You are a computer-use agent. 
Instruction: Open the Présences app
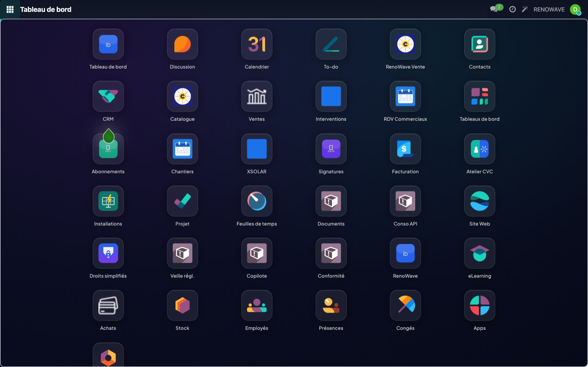pyautogui.click(x=331, y=306)
